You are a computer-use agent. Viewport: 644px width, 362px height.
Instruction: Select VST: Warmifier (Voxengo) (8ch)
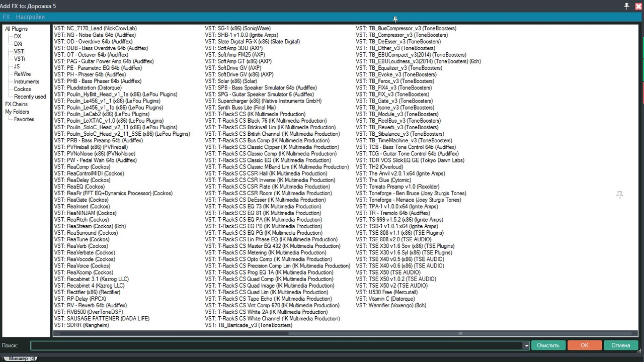(391, 305)
